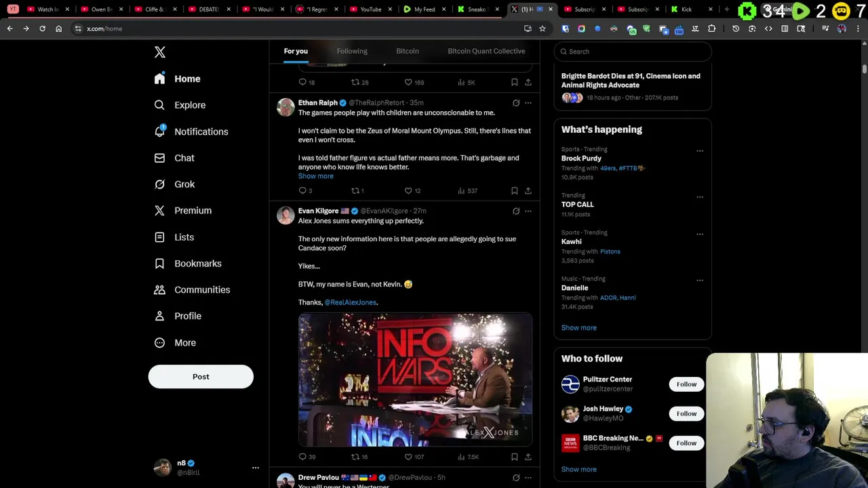
Task: Open more options for Kawhi trend
Action: [700, 235]
